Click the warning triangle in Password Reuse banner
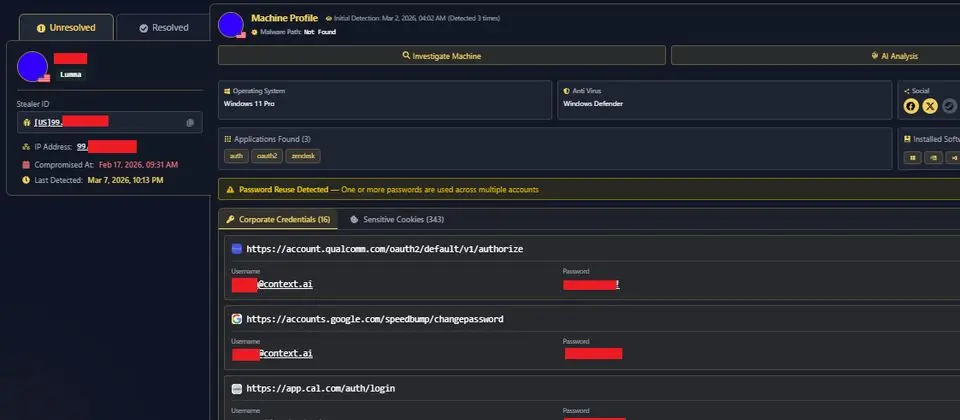960x420 pixels. [230, 190]
